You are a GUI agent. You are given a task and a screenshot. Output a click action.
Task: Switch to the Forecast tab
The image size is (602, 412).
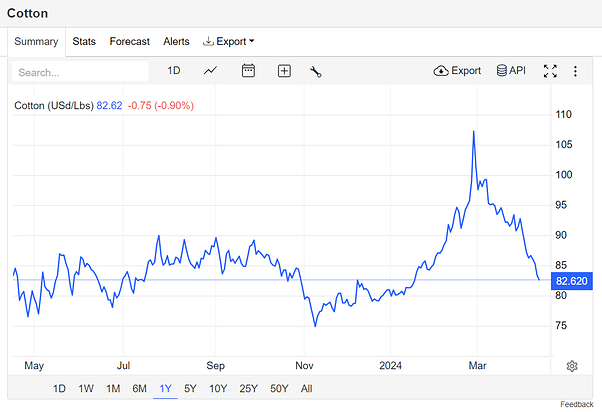129,42
